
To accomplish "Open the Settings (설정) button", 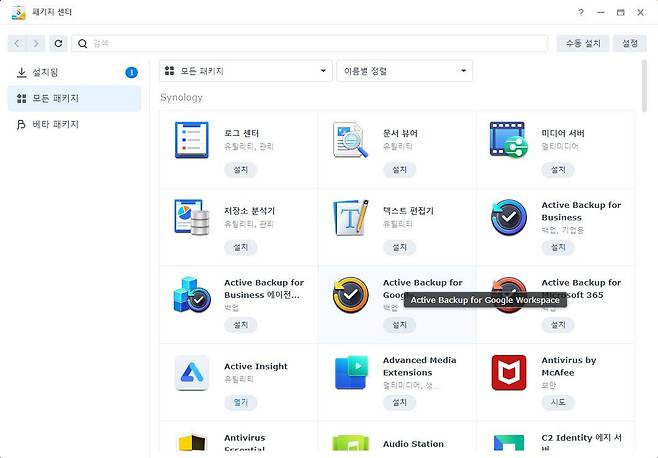I will point(629,43).
